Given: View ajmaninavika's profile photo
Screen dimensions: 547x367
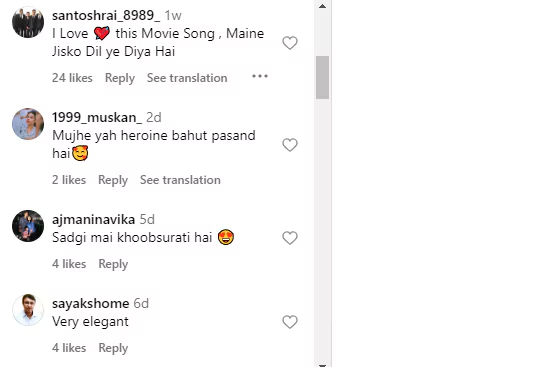Looking at the screenshot, I should (x=28, y=226).
